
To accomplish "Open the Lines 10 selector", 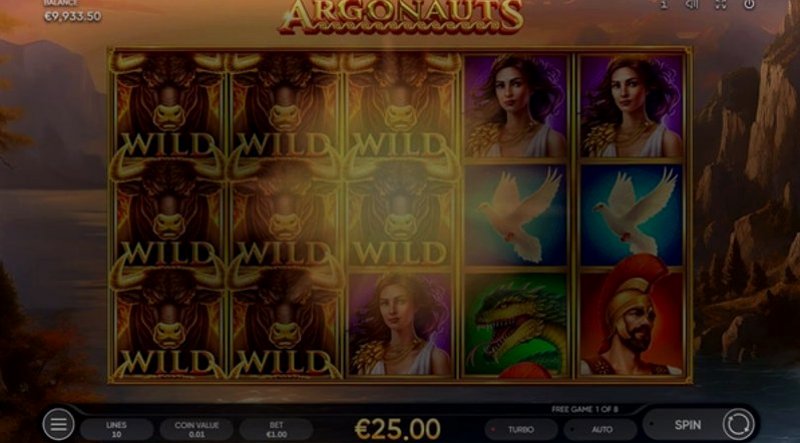I will tap(116, 430).
